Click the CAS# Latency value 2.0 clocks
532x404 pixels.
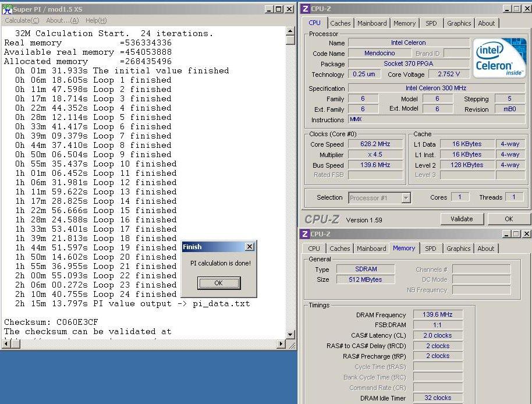click(x=438, y=335)
